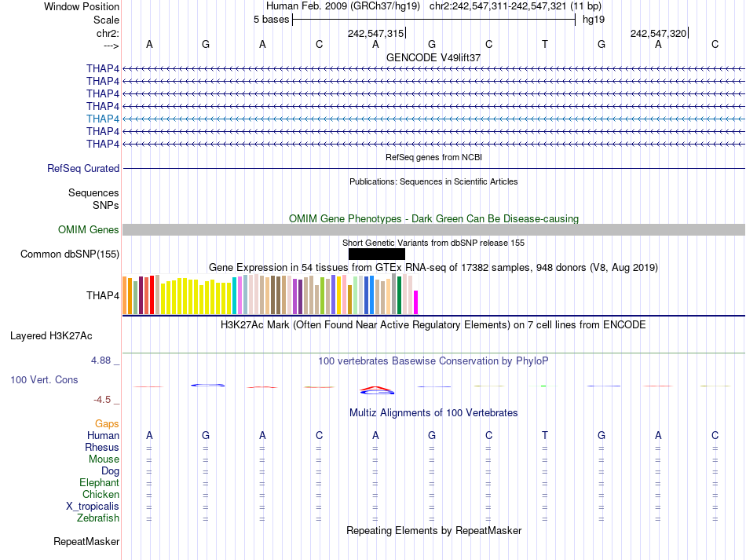The width and height of the screenshot is (746, 560).
Task: Click the Chicken species label
Action: point(101,494)
